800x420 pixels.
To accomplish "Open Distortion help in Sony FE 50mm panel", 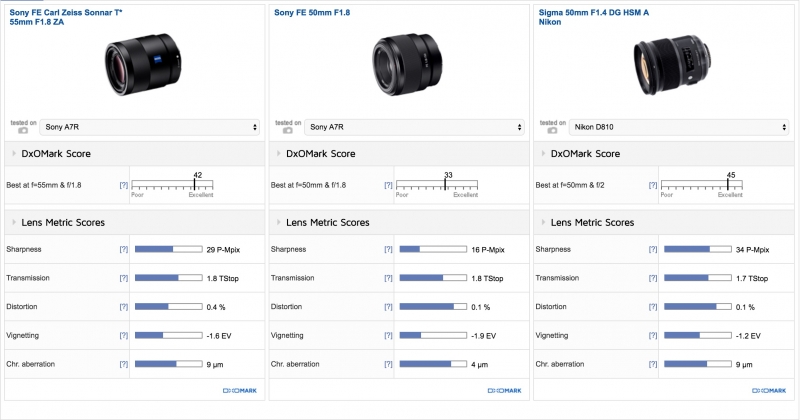I will pos(388,307).
